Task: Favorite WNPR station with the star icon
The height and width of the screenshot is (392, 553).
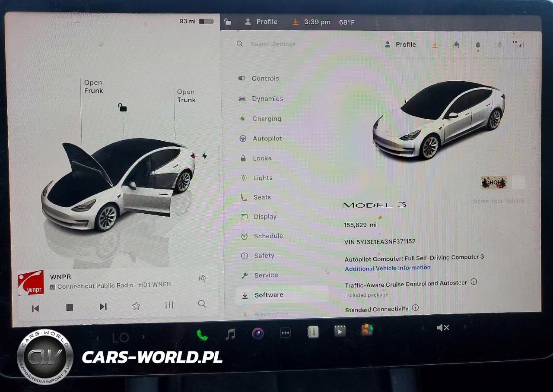Action: pos(136,306)
